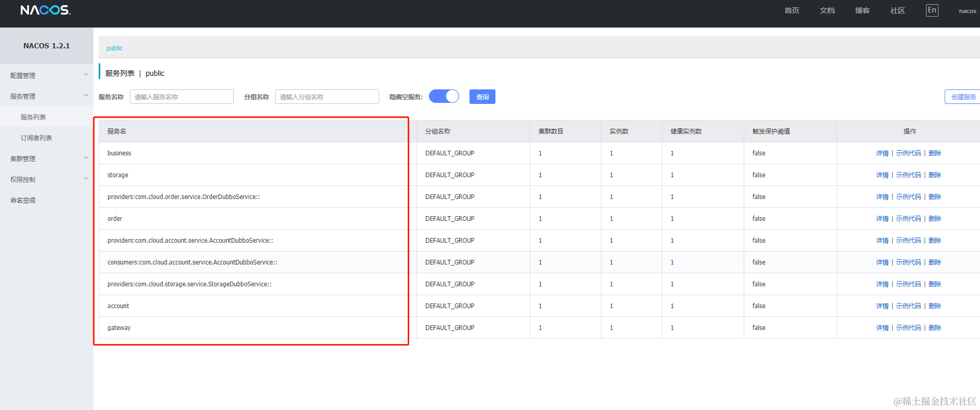980x410 pixels.
Task: Open 示例代码 for providers AccountDubboService row
Action: pos(908,241)
